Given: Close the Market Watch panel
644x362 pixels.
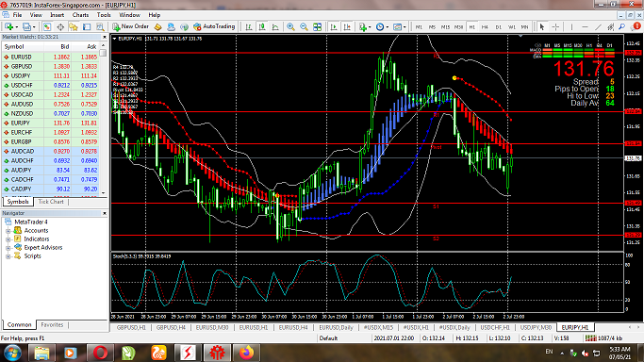Looking at the screenshot, I should point(105,37).
